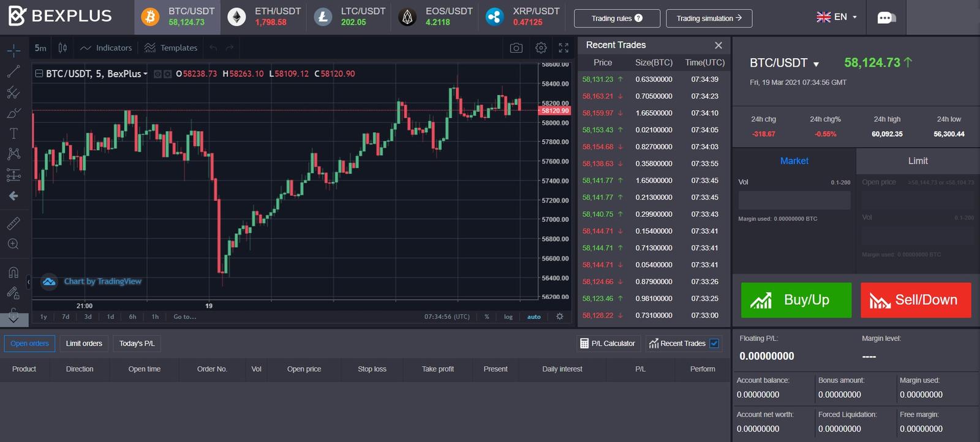Open the Limit orders tab
The width and height of the screenshot is (980, 442).
coord(84,343)
